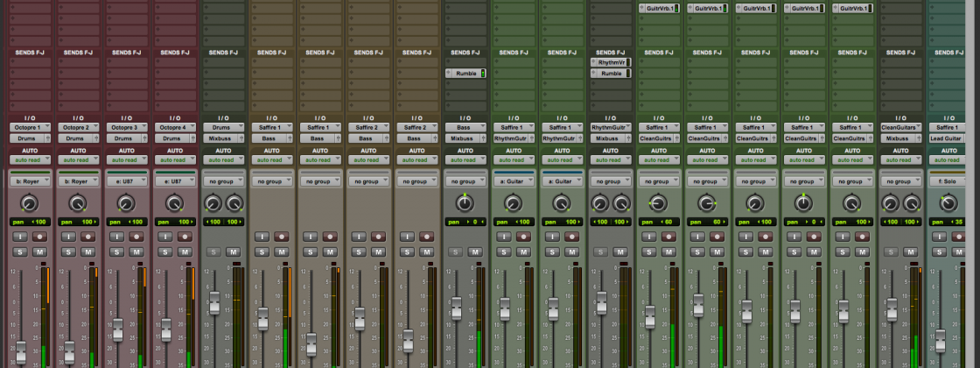The image size is (980, 368).
Task: Mute the Octopre 1 channel
Action: click(41, 252)
